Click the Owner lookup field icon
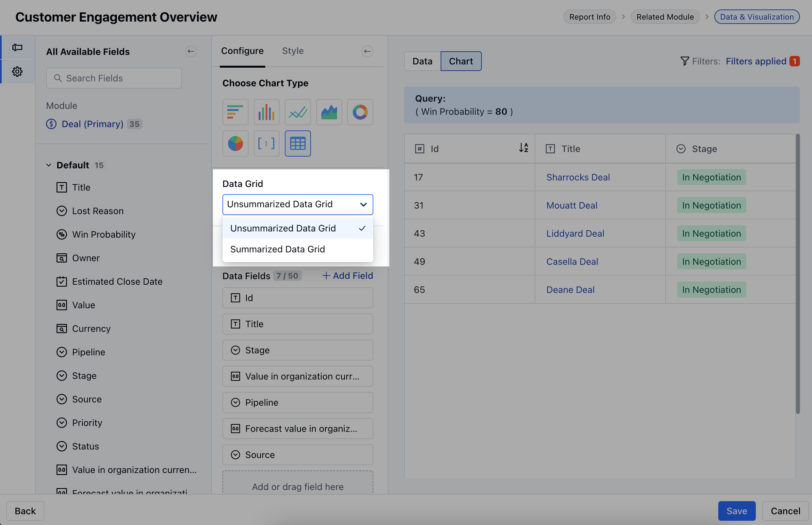 tap(62, 258)
